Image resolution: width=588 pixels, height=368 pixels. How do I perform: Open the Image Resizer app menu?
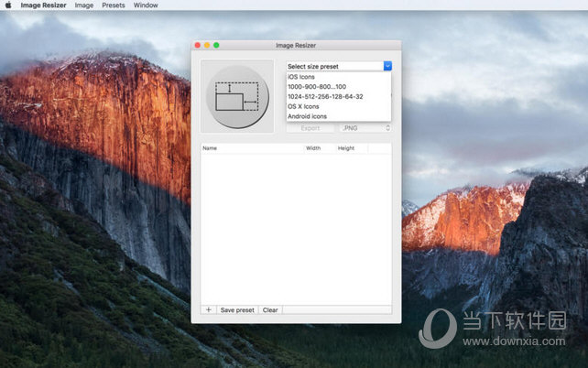(x=43, y=5)
